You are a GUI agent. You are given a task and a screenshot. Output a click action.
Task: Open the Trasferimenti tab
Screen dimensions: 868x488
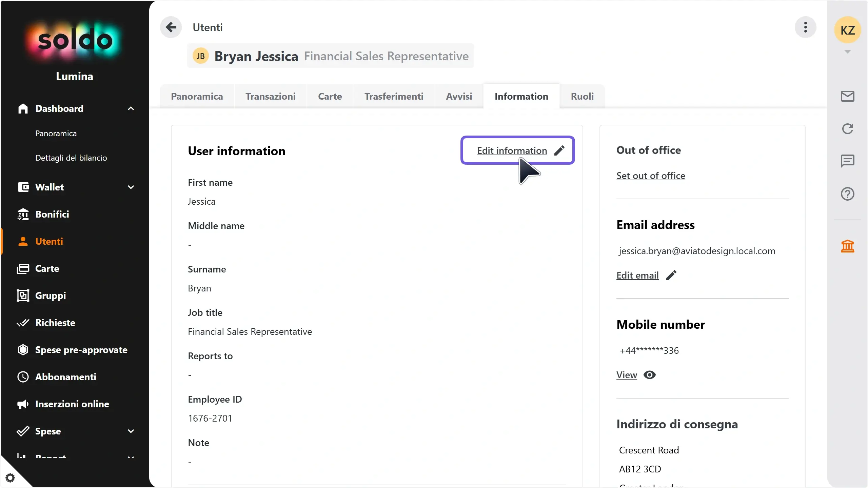tap(394, 96)
